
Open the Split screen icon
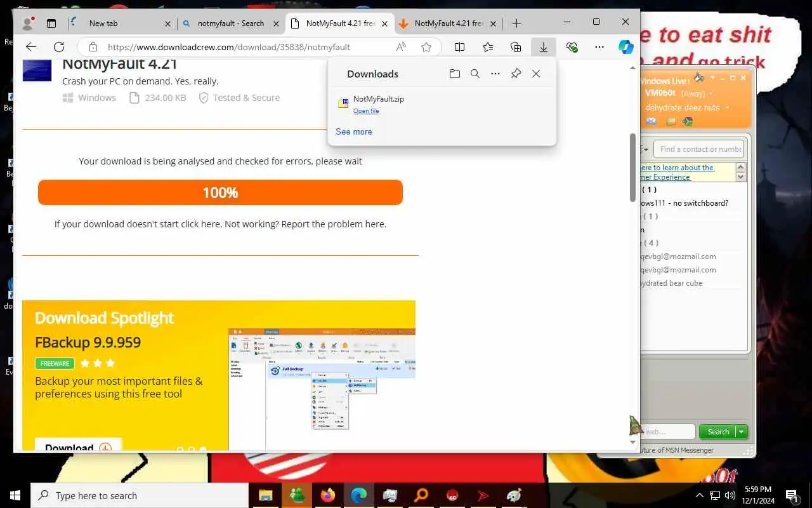click(x=460, y=47)
